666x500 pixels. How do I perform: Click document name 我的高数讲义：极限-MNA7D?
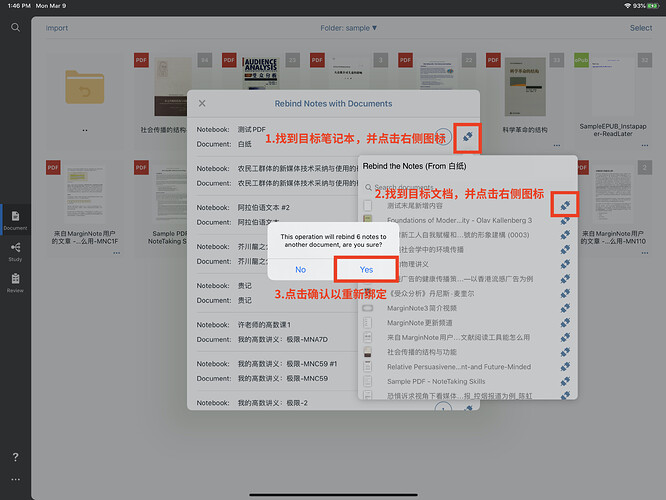pyautogui.click(x=282, y=339)
